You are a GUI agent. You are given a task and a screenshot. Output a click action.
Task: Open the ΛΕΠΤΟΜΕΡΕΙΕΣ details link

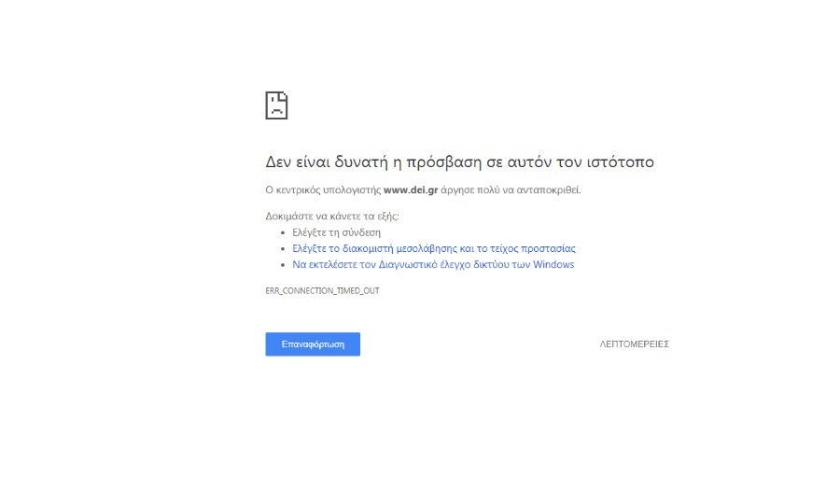pos(635,343)
